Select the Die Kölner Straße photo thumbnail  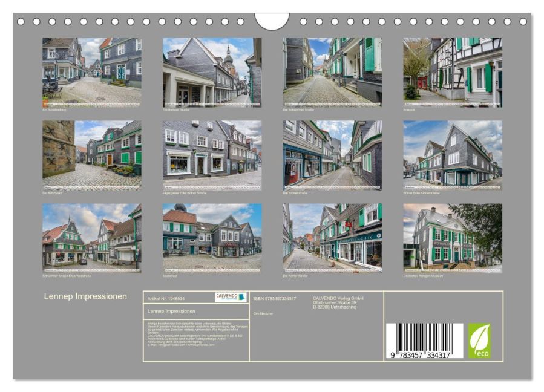point(332,238)
